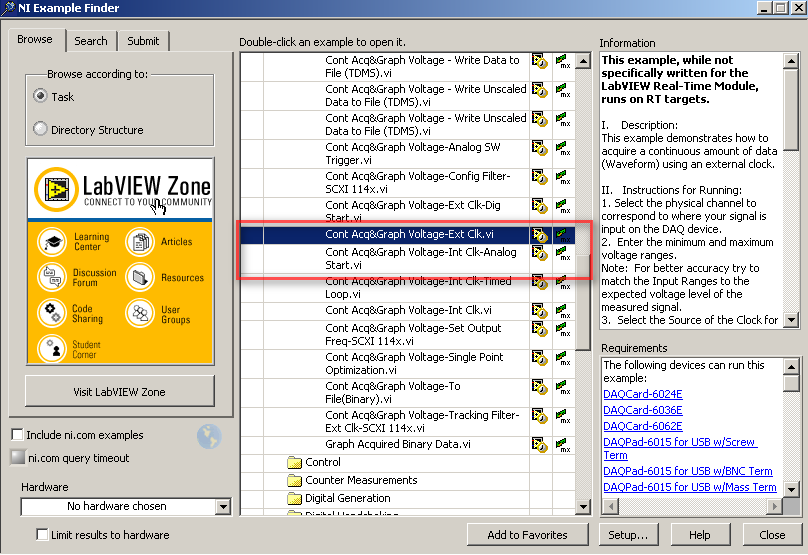The image size is (808, 555).
Task: Enable Include ni.com examples checkbox
Action: [x=18, y=434]
